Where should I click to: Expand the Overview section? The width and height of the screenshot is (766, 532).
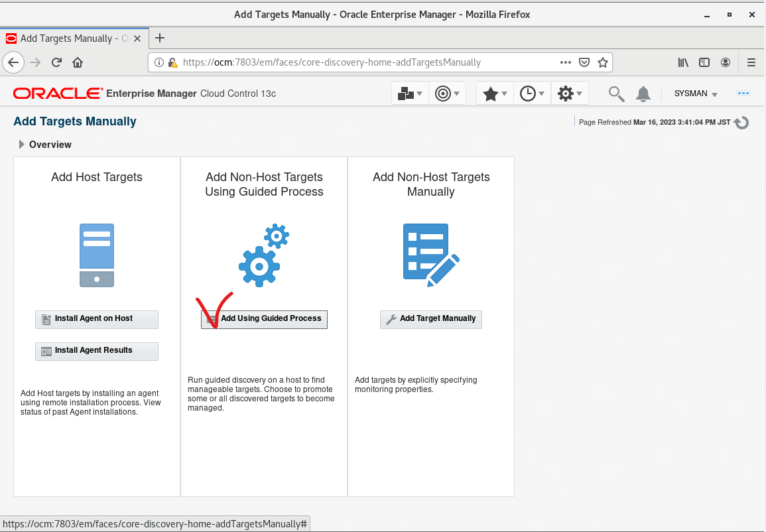point(21,145)
